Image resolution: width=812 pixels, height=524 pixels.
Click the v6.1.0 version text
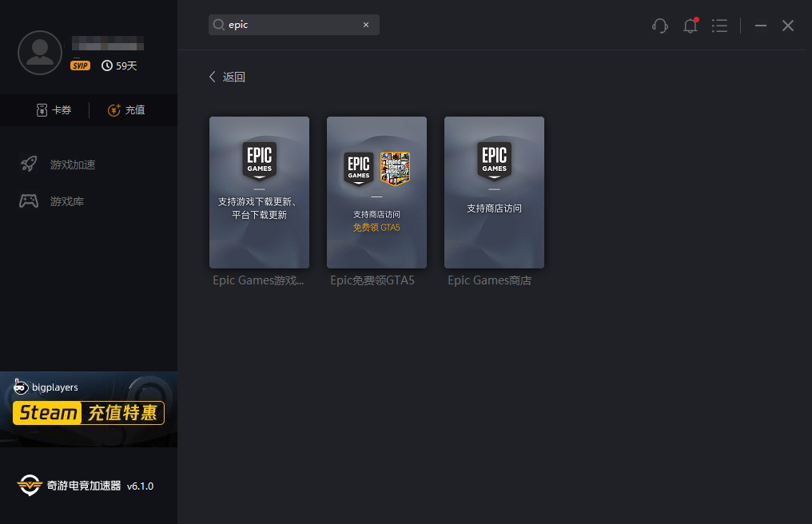(x=141, y=486)
